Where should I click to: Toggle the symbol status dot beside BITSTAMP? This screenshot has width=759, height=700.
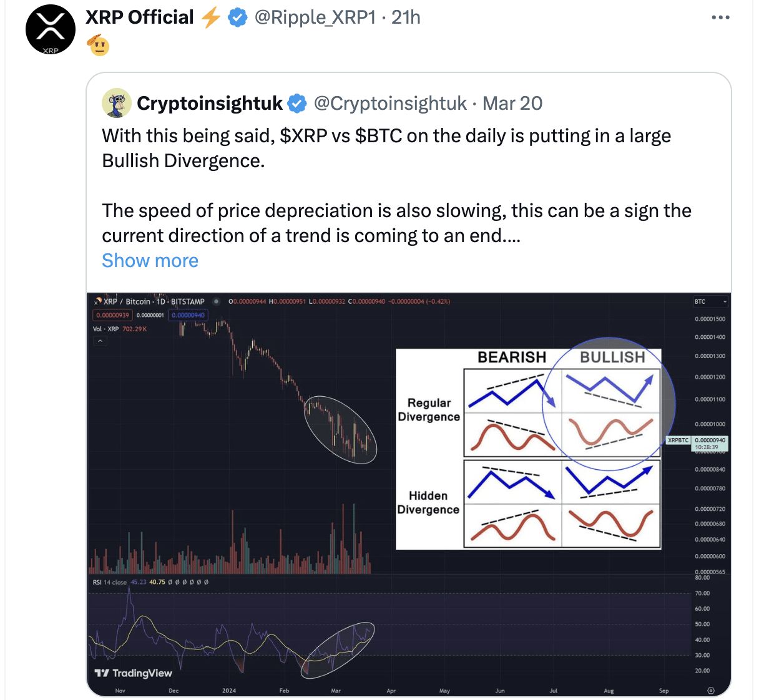point(216,301)
